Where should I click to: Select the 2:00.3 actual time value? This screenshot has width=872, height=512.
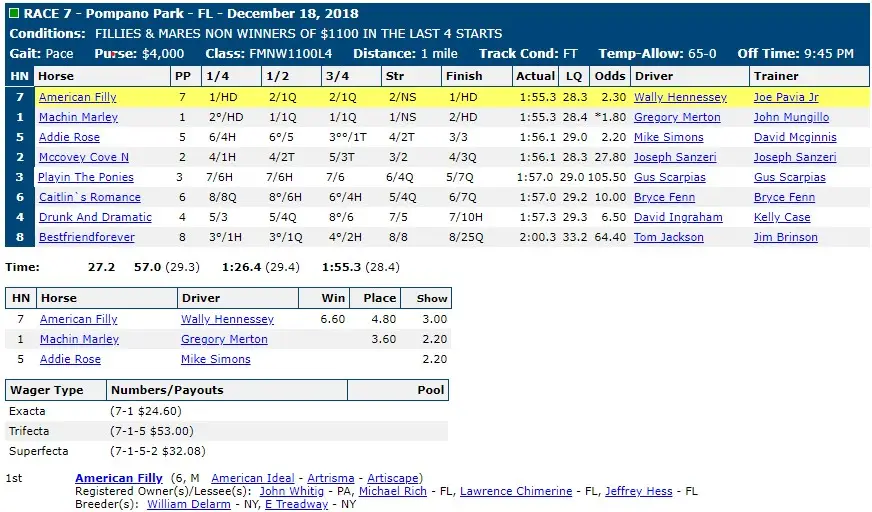point(538,237)
